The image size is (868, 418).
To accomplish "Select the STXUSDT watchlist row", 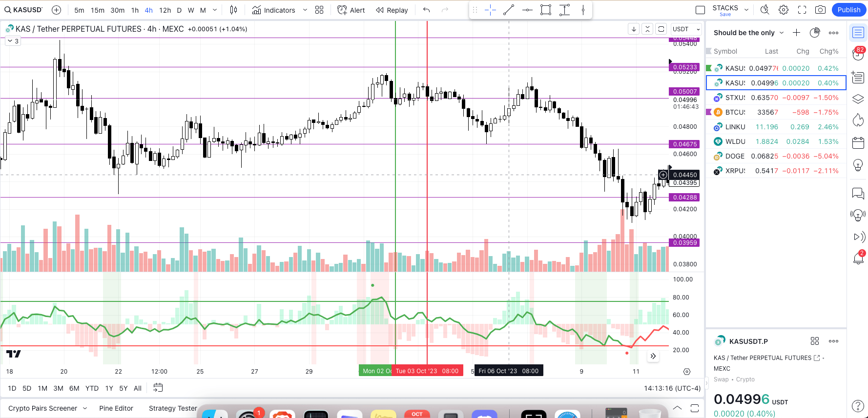I will click(x=776, y=98).
